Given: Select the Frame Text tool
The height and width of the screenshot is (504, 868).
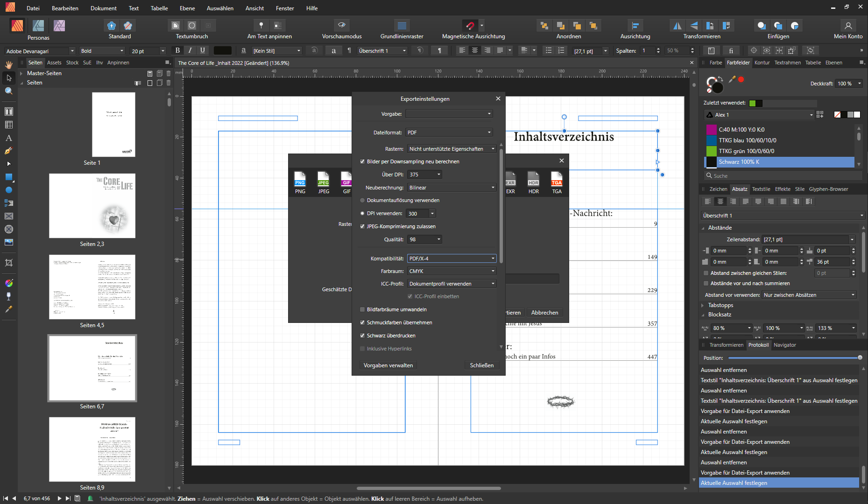Looking at the screenshot, I should pyautogui.click(x=9, y=112).
